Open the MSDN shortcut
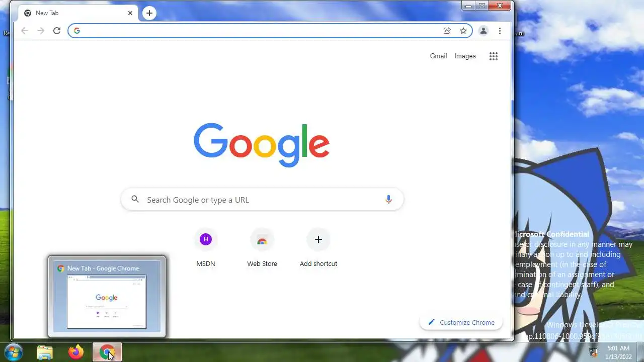The image size is (644, 362). pos(206,247)
